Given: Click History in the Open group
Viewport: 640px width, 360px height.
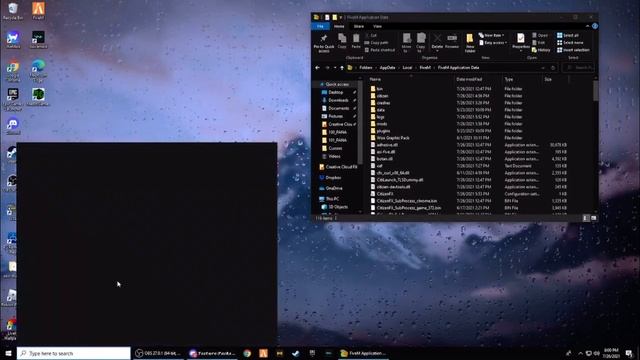Looking at the screenshot, I should pyautogui.click(x=541, y=50).
